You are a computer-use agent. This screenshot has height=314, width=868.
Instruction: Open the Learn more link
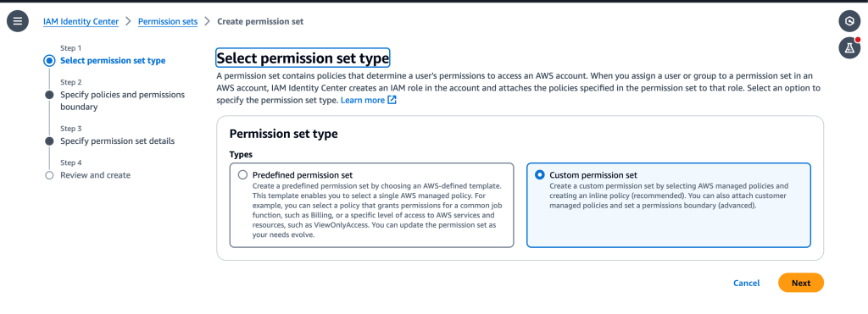click(362, 100)
